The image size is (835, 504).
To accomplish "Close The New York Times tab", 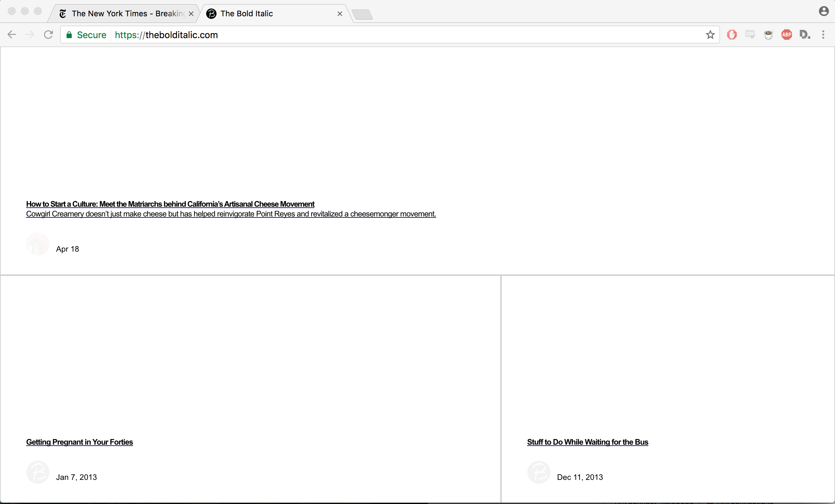I will pyautogui.click(x=191, y=14).
